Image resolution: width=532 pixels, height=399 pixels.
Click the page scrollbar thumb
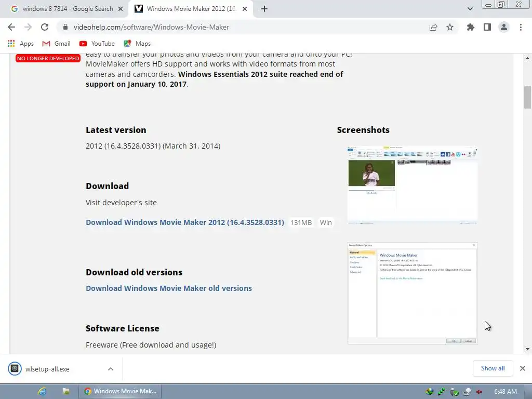pyautogui.click(x=528, y=97)
